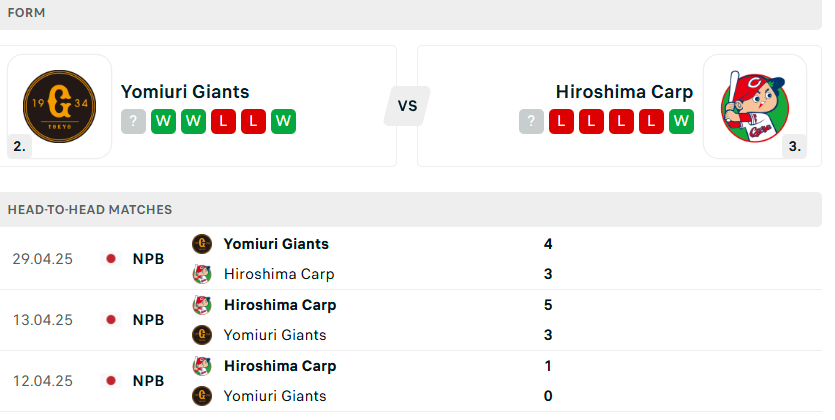Click the NPB league label on 12.04.25 match
The width and height of the screenshot is (835, 420).
click(148, 381)
